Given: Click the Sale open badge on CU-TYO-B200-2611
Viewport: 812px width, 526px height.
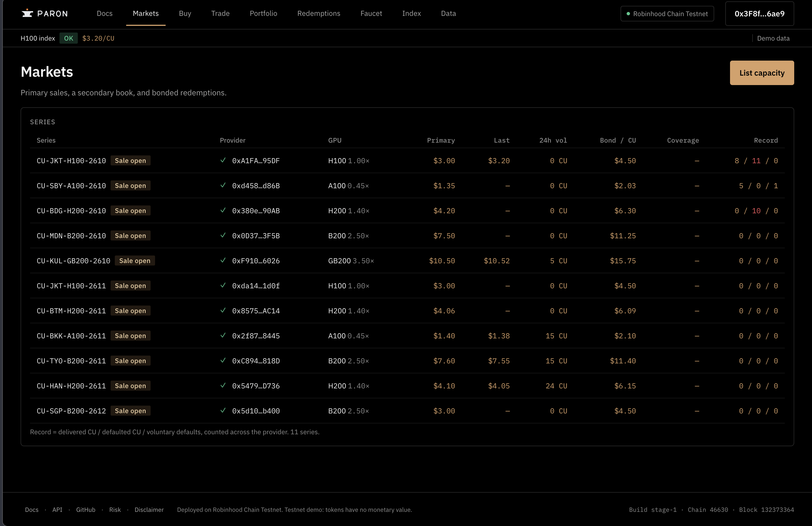Looking at the screenshot, I should [x=130, y=361].
